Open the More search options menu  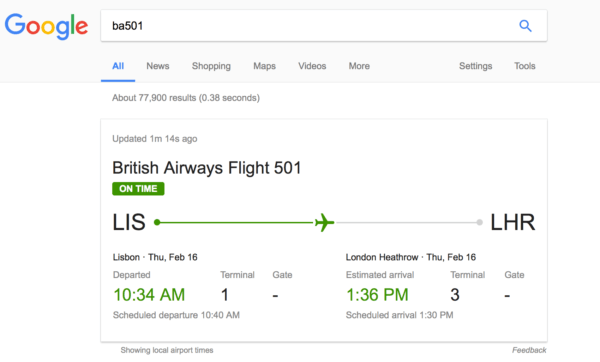click(x=359, y=66)
